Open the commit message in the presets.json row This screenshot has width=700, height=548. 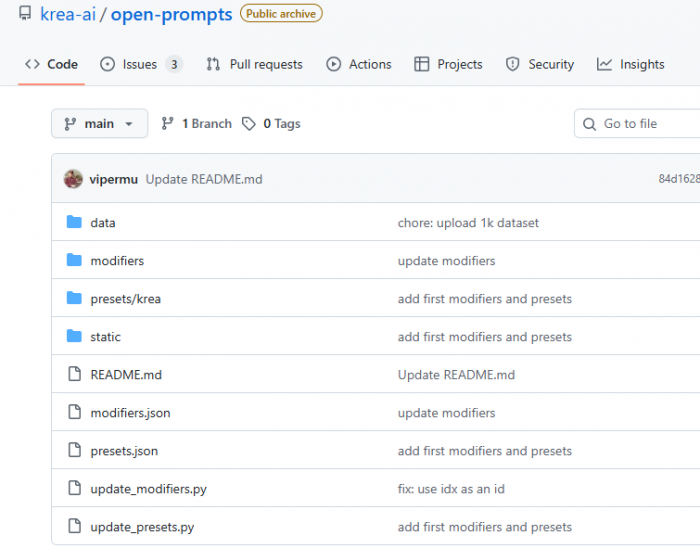pos(485,451)
